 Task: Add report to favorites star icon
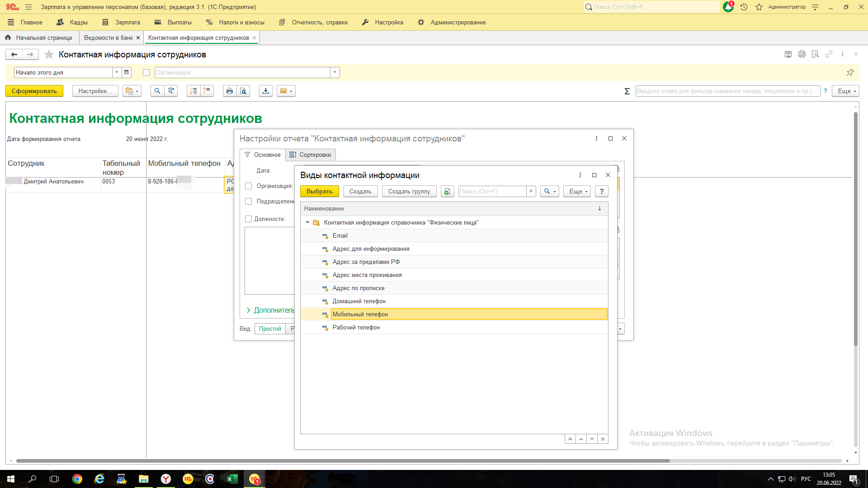pos(49,55)
